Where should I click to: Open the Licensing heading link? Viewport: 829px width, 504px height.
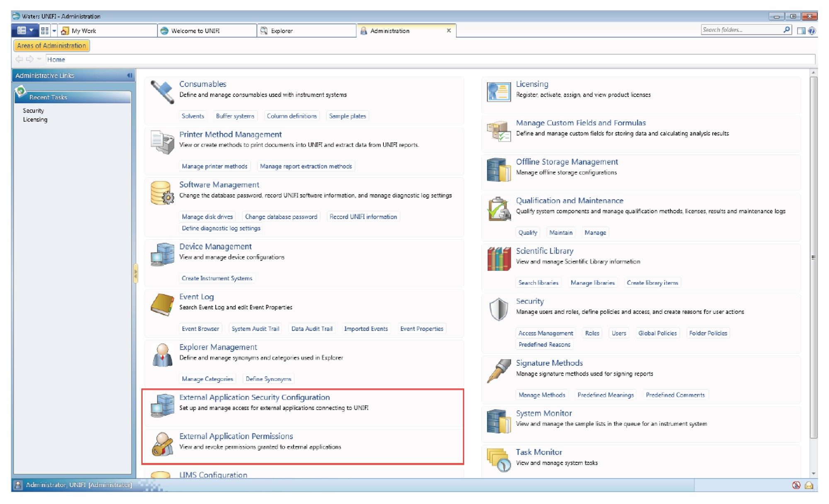(x=532, y=84)
